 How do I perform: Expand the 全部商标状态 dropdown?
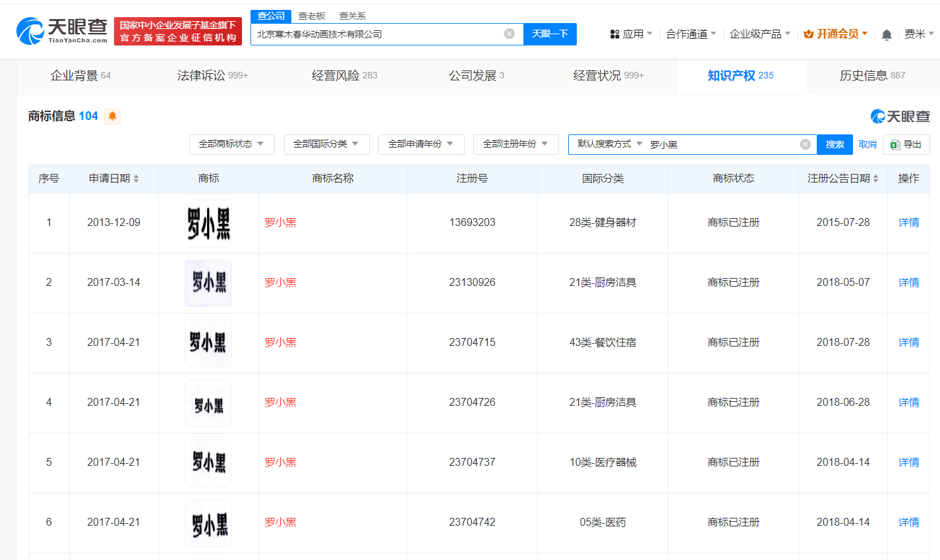click(232, 144)
